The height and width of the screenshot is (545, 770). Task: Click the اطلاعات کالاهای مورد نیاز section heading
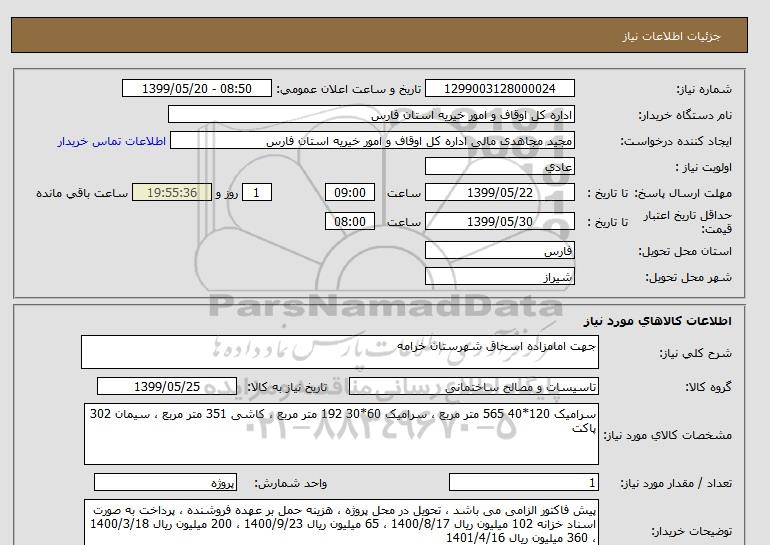coord(658,321)
